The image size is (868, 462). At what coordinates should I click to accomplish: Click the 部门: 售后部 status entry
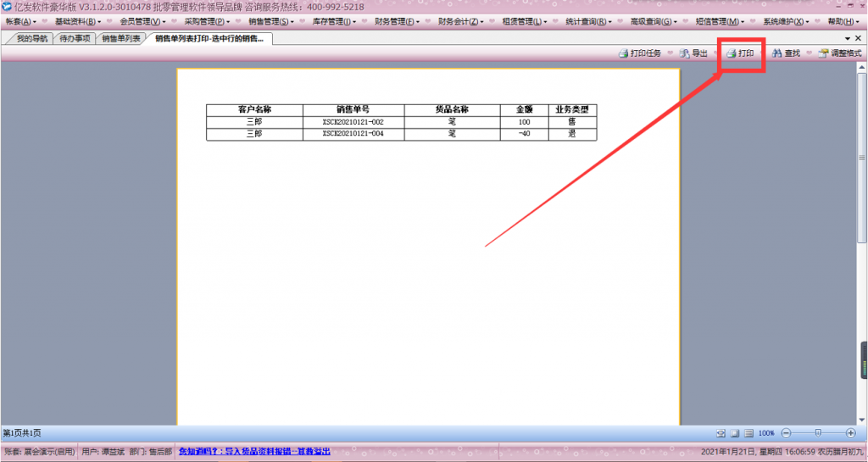click(x=150, y=452)
